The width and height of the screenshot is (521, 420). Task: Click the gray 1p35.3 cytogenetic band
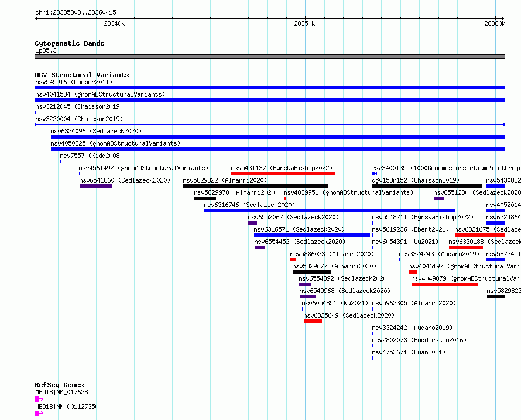tap(269, 57)
